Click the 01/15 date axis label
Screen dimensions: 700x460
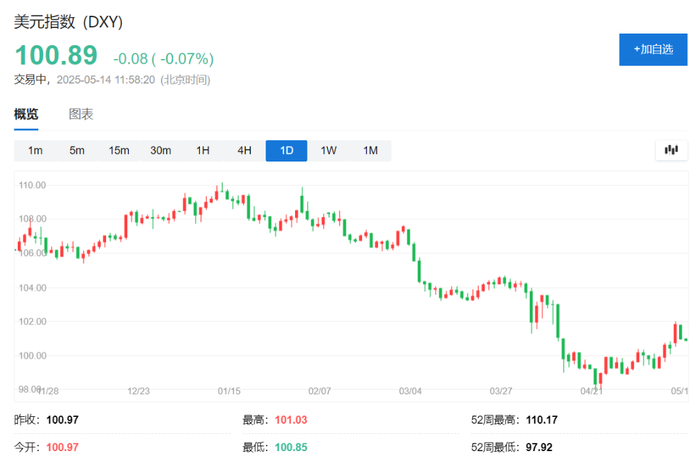point(229,391)
